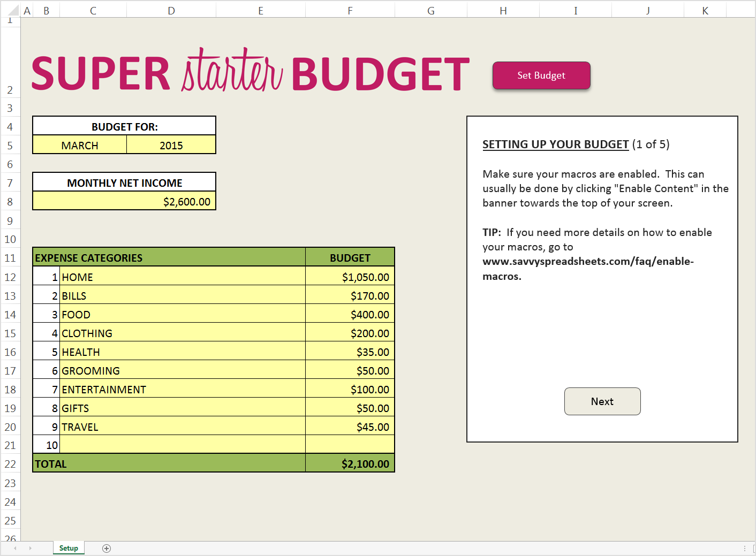The image size is (756, 556).
Task: Click the next sheet navigation arrow
Action: pos(31,548)
